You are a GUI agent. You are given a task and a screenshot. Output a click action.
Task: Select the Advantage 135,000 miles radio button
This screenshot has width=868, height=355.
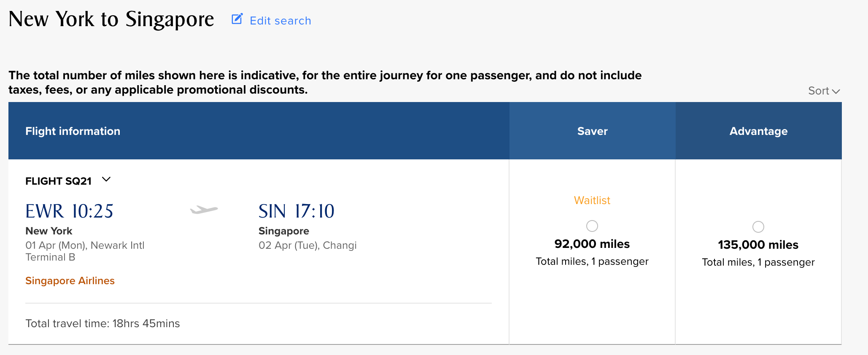pyautogui.click(x=758, y=227)
